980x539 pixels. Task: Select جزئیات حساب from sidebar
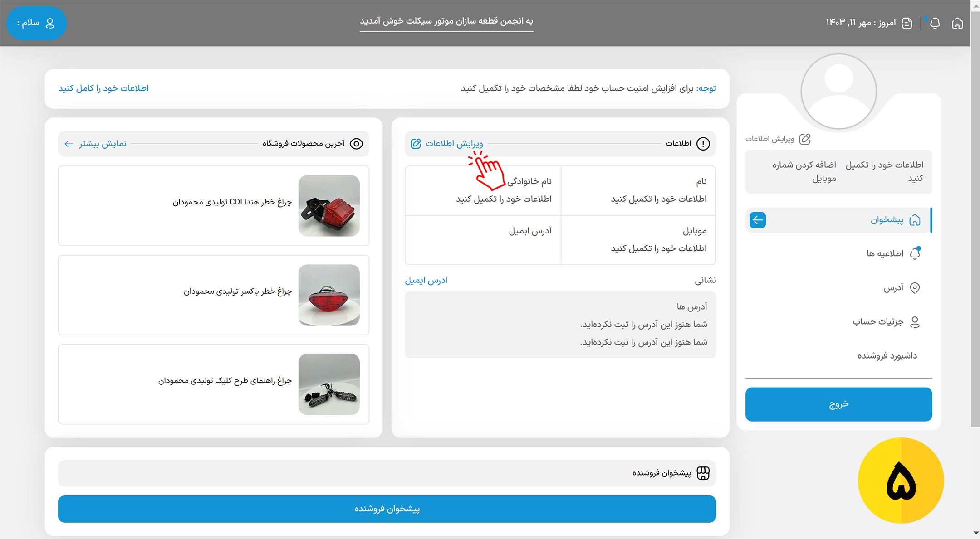[878, 322]
